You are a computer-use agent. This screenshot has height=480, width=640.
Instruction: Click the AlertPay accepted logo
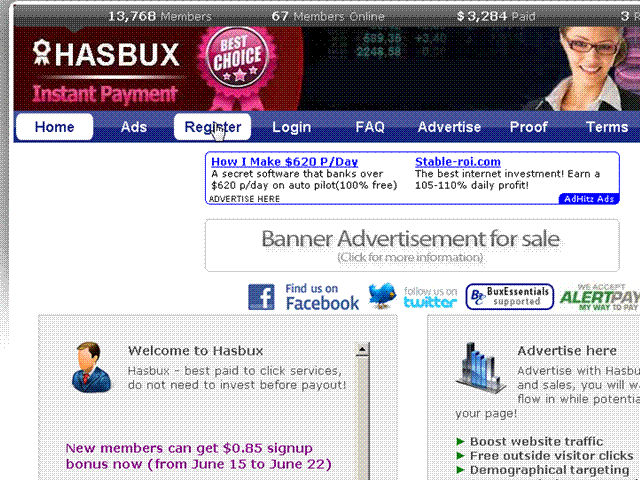(x=600, y=297)
